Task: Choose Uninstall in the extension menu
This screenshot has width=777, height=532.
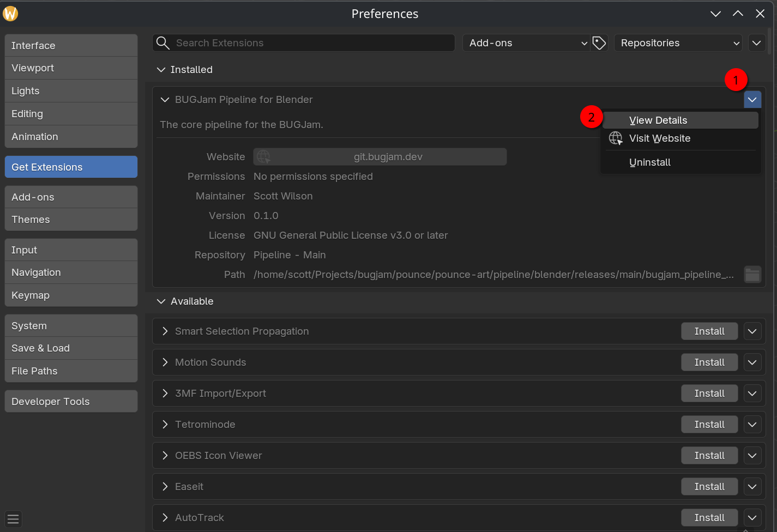Action: [x=650, y=162]
